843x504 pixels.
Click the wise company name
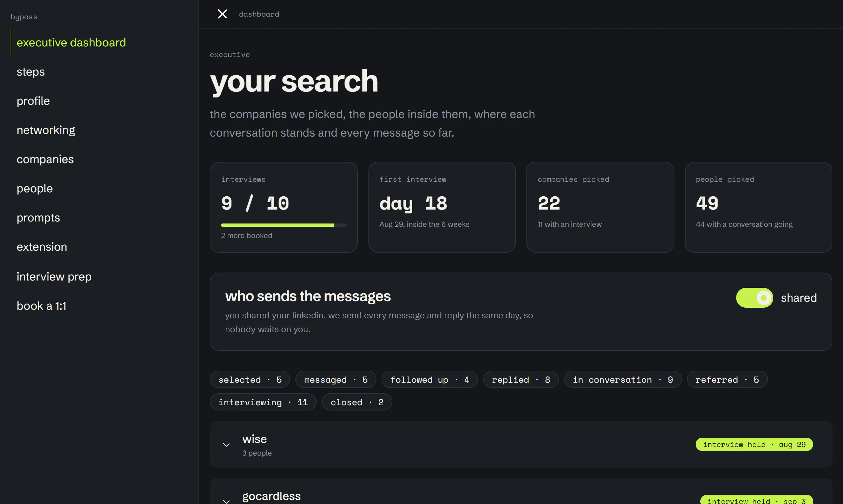255,439
